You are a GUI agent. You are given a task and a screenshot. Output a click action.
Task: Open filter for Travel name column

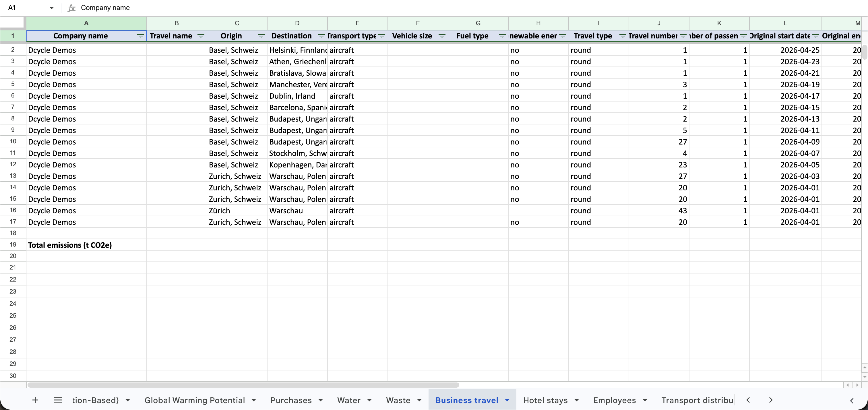201,36
